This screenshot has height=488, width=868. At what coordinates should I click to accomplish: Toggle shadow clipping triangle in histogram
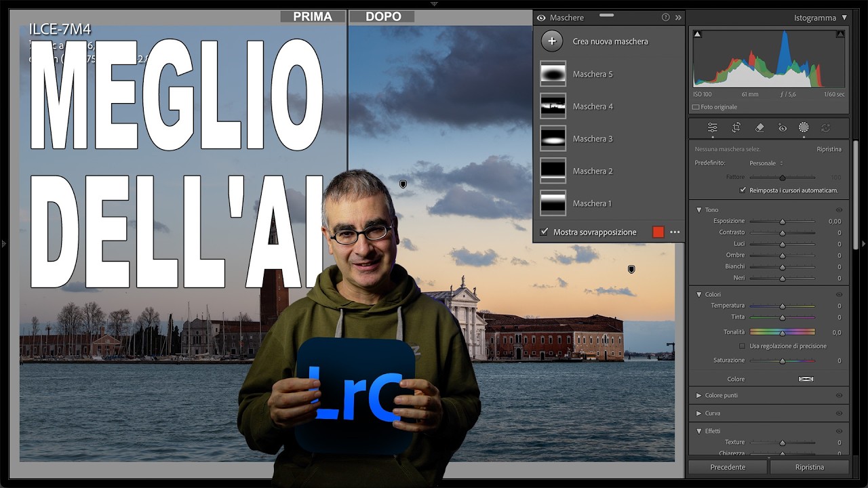tap(697, 34)
